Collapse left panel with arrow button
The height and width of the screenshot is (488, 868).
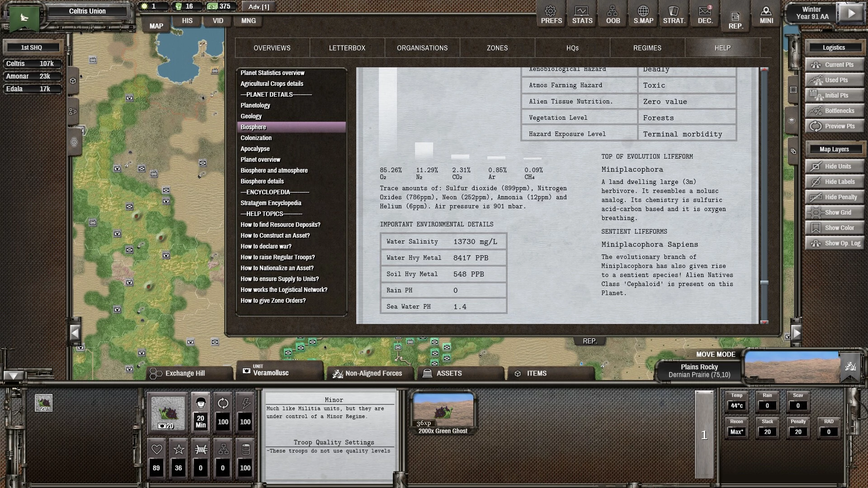point(75,333)
